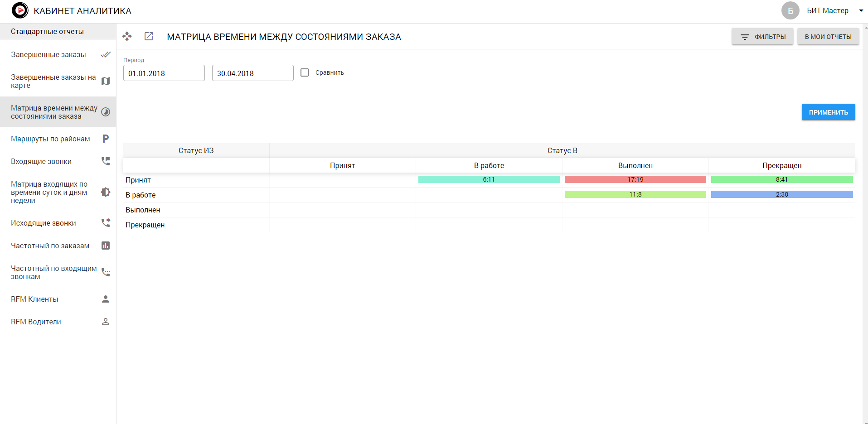The image size is (868, 424).
Task: Click the Статус В column header
Action: (562, 150)
